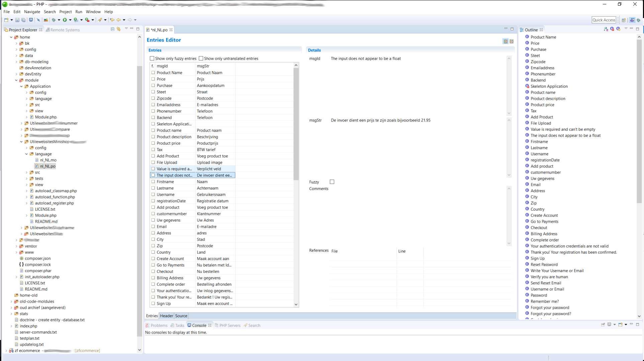Open the Run button dropdown arrow
Viewport: 644px width, 361px height.
(70, 20)
